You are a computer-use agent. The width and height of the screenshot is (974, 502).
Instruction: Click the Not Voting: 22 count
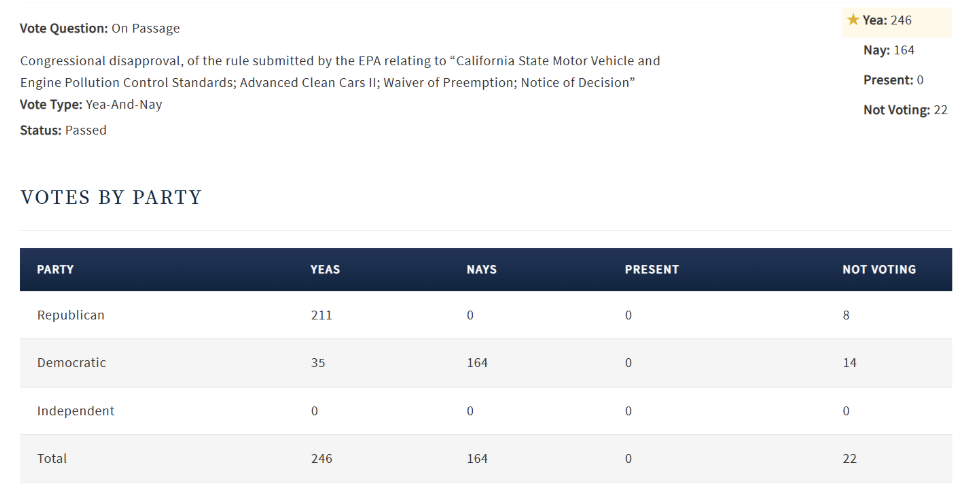click(905, 110)
